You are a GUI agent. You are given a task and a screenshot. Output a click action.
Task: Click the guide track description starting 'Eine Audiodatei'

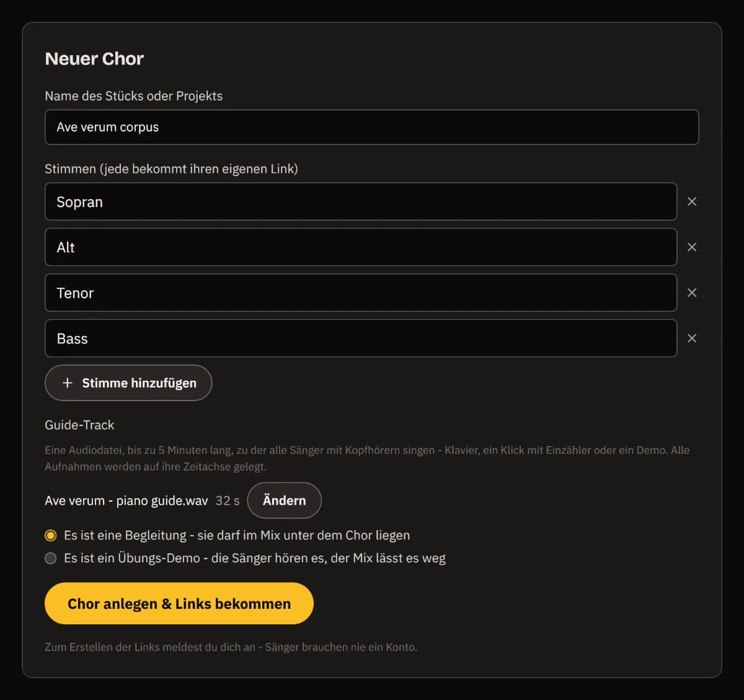pyautogui.click(x=367, y=458)
